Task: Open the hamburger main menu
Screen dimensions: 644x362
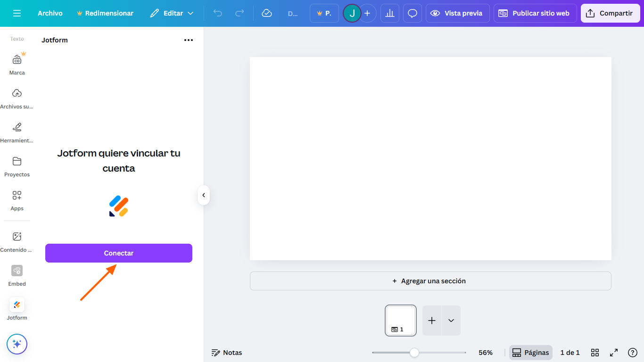Action: (x=17, y=13)
